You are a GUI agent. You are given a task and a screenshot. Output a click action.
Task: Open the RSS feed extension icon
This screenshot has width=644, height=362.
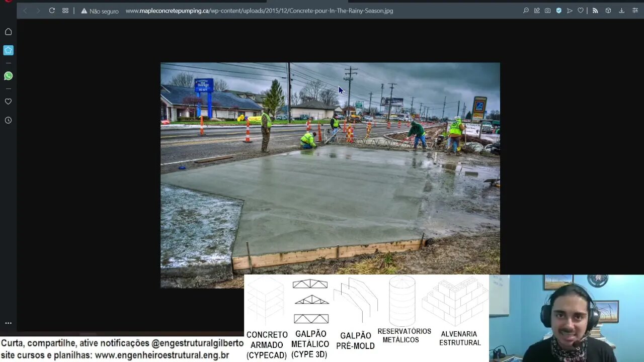(x=595, y=11)
